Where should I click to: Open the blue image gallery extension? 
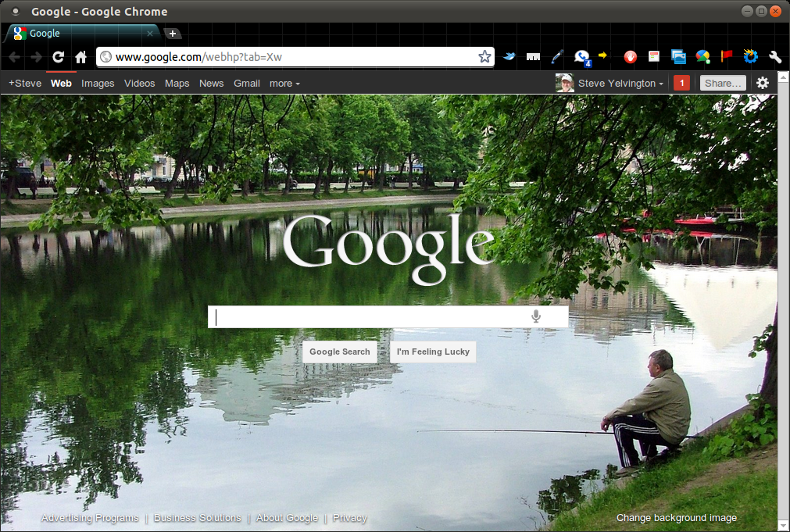tap(678, 57)
